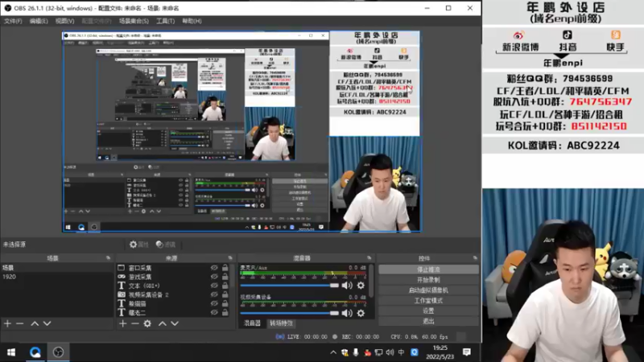The height and width of the screenshot is (362, 644).
Task: Select the 场景 scene in the scenes list
Action: (x=56, y=268)
